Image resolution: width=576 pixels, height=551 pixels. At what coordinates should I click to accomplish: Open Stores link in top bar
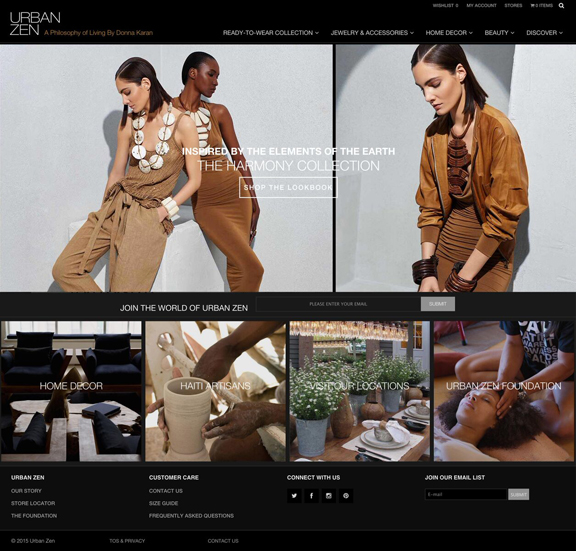(513, 6)
